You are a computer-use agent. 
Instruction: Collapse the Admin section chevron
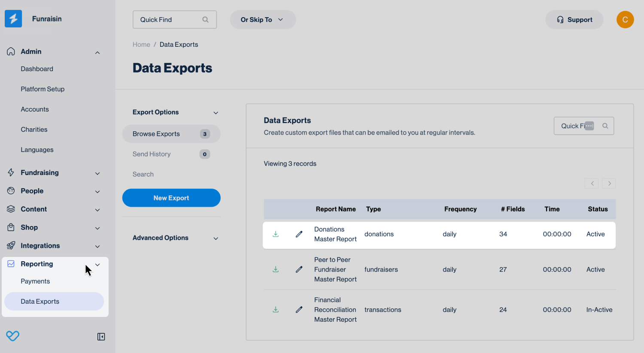(97, 52)
